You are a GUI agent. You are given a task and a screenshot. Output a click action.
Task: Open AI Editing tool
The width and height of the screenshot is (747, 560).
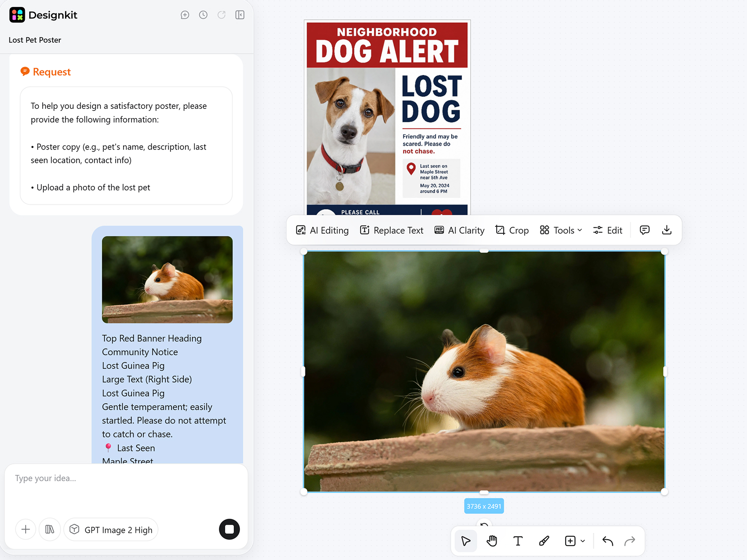[322, 230]
